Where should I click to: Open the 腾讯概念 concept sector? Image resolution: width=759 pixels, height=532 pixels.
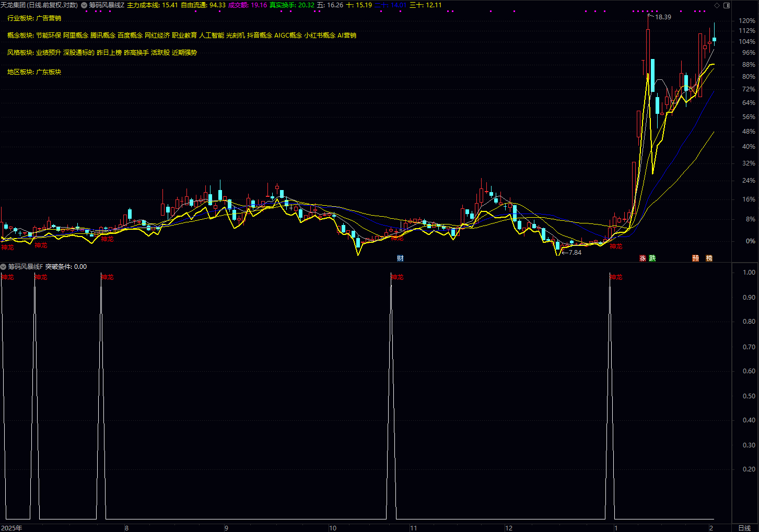click(x=103, y=36)
